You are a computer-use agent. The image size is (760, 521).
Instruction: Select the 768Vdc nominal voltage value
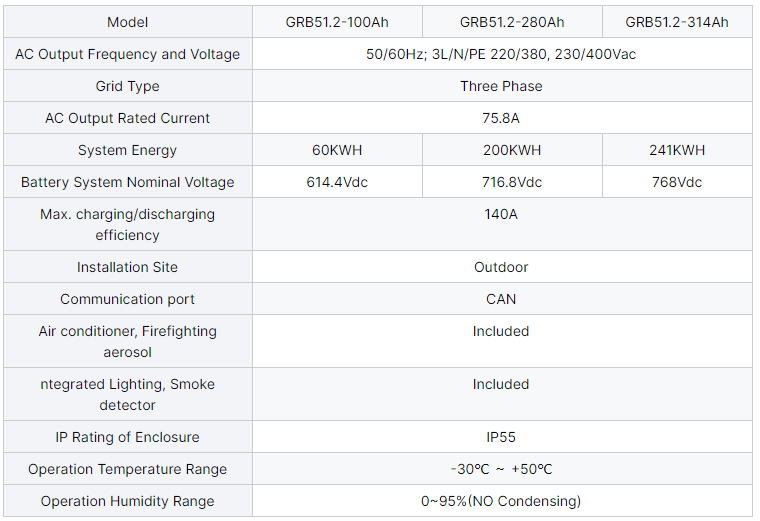677,182
